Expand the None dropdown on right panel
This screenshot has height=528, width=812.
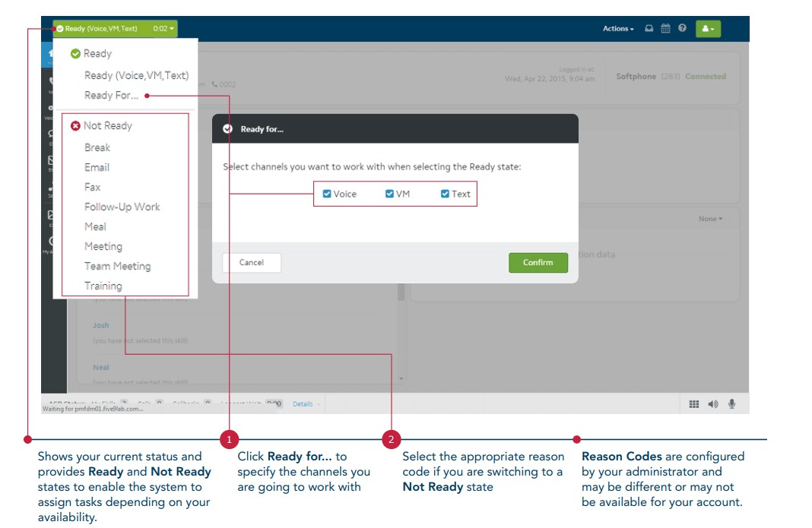(711, 219)
